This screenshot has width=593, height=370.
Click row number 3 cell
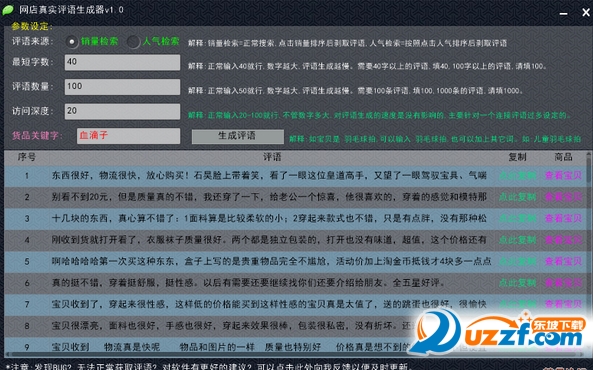(x=26, y=219)
